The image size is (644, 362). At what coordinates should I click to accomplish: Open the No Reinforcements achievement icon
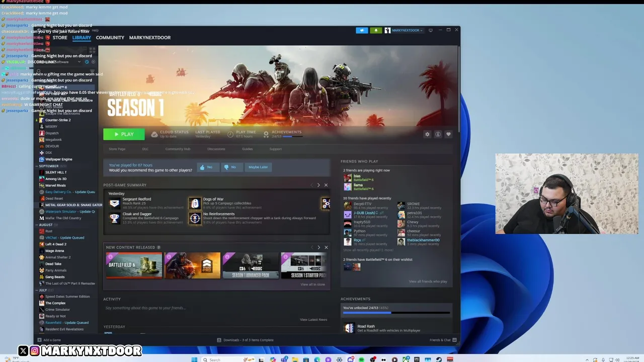coord(195,218)
